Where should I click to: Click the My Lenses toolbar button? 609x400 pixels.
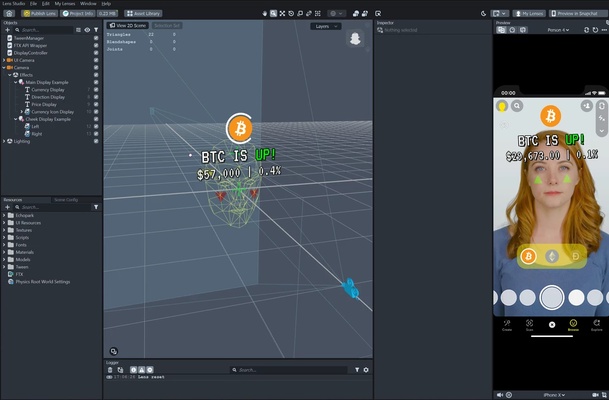pos(529,14)
